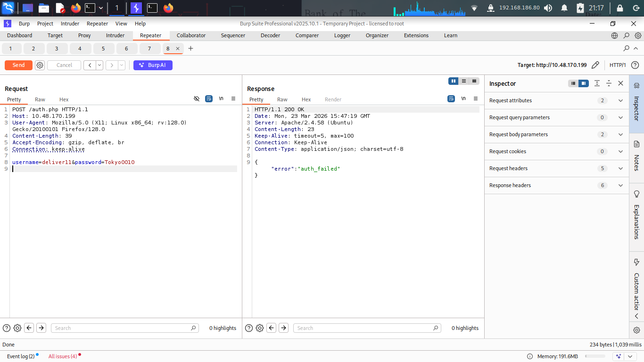The width and height of the screenshot is (644, 362).
Task: Click the help icon next to HTTP/1
Action: [635, 65]
